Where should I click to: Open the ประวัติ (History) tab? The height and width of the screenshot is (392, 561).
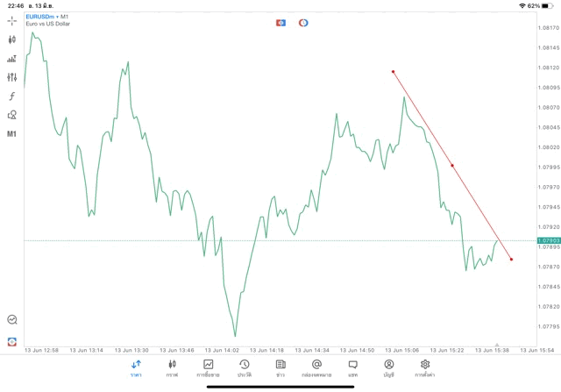click(x=244, y=367)
